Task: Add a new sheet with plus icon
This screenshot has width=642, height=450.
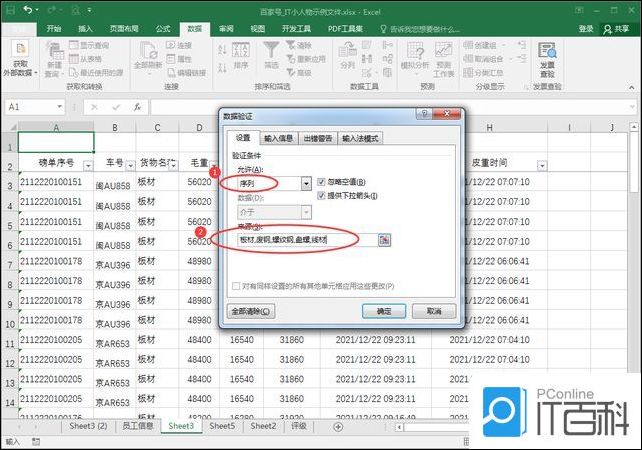Action: coord(338,427)
